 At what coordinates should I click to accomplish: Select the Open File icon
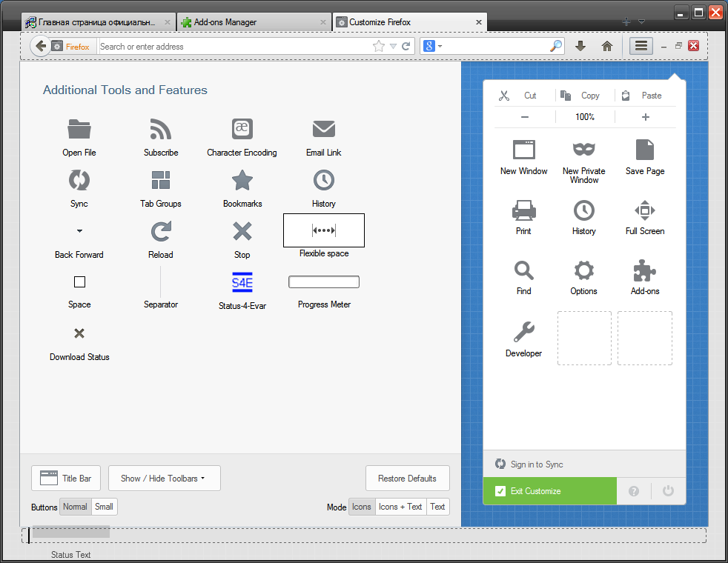coord(79,128)
